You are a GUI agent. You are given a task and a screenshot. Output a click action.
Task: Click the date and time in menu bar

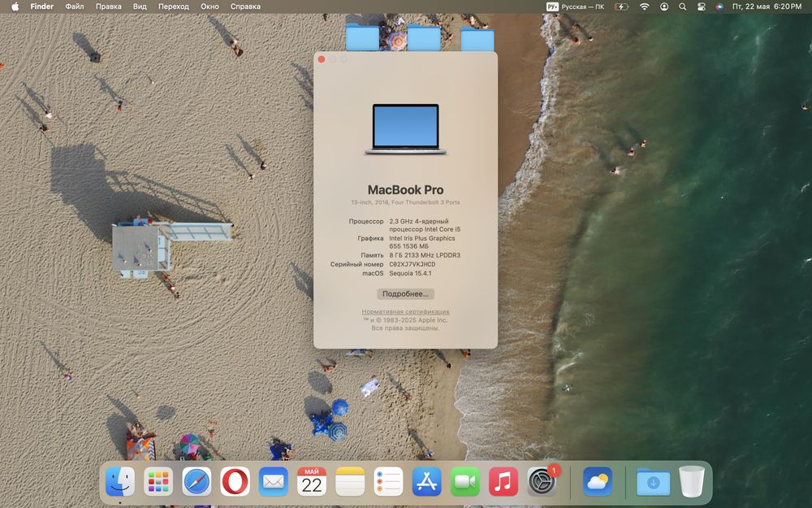click(x=767, y=7)
